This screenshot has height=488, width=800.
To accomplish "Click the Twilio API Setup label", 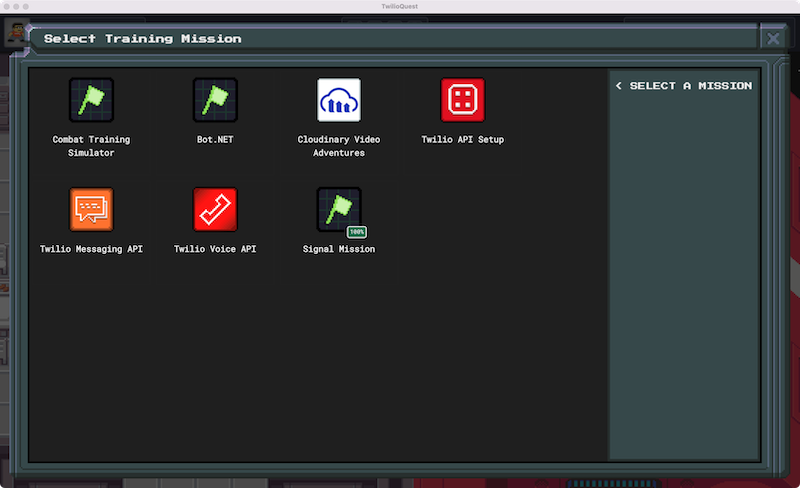I will (462, 139).
